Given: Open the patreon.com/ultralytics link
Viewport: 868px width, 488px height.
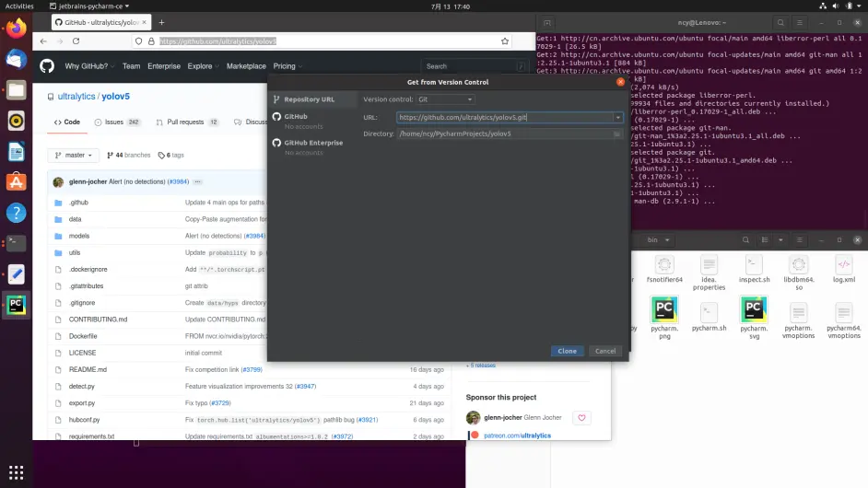Looking at the screenshot, I should coord(517,436).
